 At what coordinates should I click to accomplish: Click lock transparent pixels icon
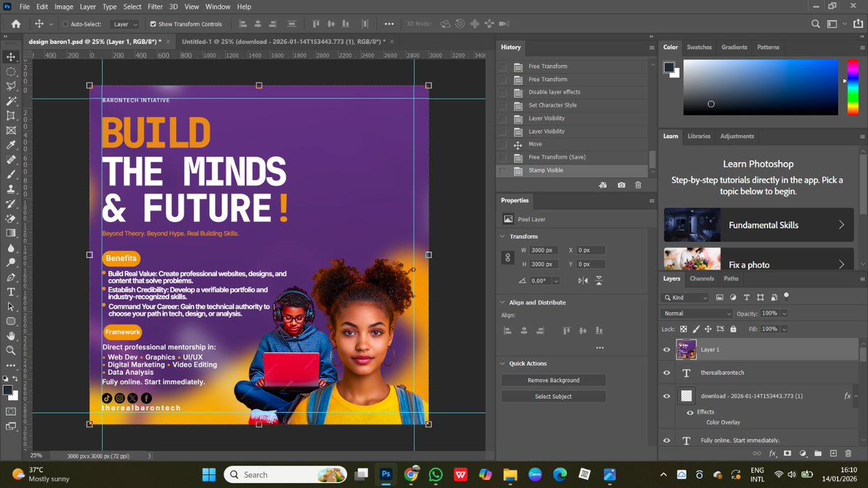(684, 329)
